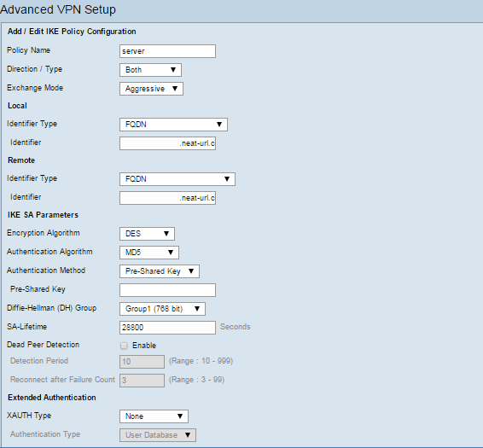Click the Reconnect after Failure Count field
Viewport: 483px width, 448px height.
coord(142,381)
